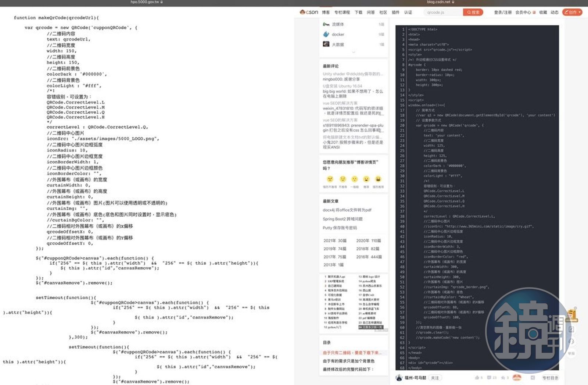Open the 博客 navigation tab
This screenshot has width=588, height=385.
coord(326,12)
